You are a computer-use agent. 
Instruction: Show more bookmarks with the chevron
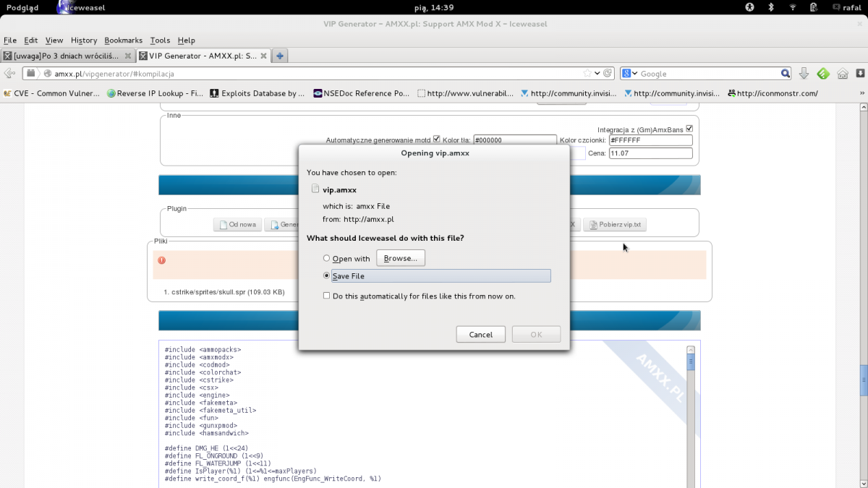(861, 93)
